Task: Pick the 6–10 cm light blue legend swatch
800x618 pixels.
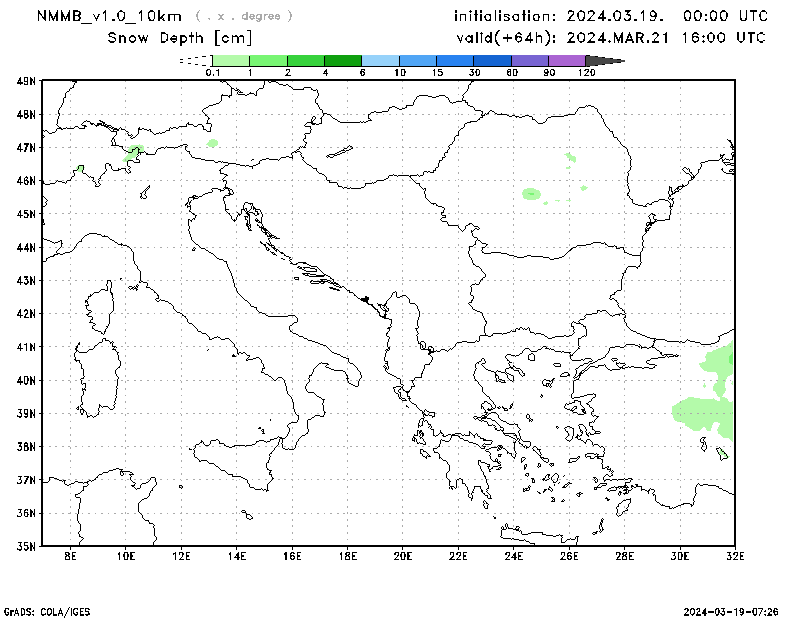Action: pos(381,61)
